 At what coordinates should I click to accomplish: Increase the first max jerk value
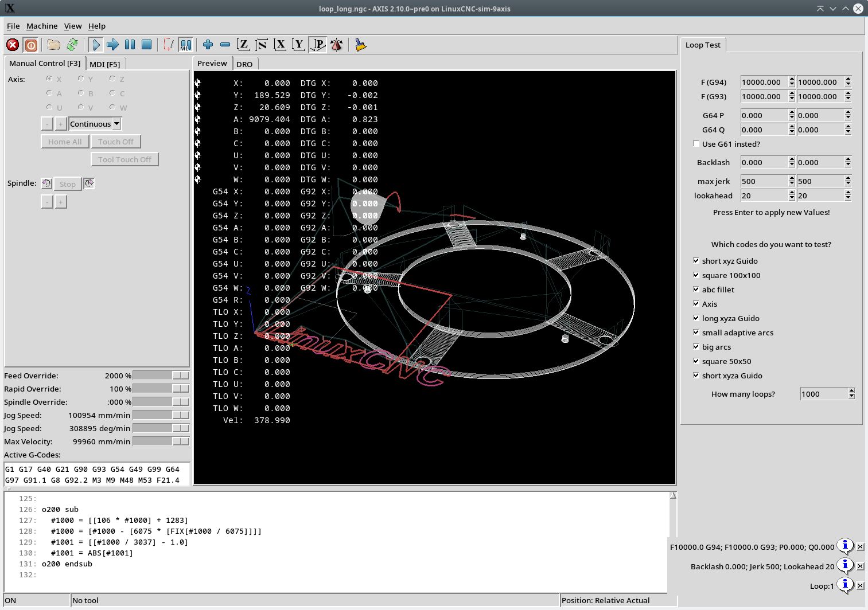[x=792, y=178]
